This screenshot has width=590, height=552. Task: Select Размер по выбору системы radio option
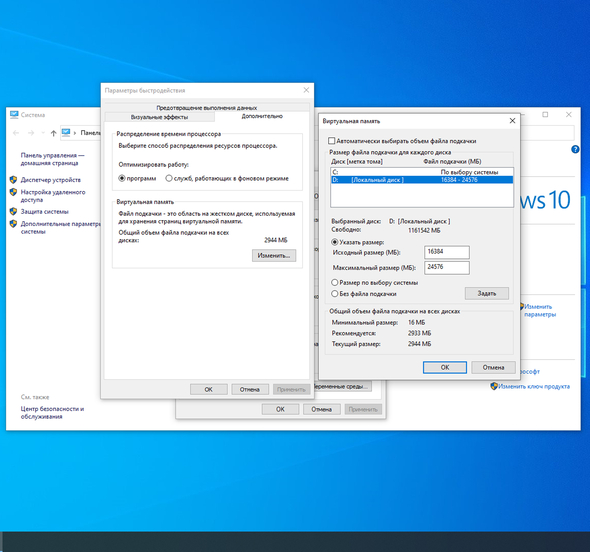335,282
